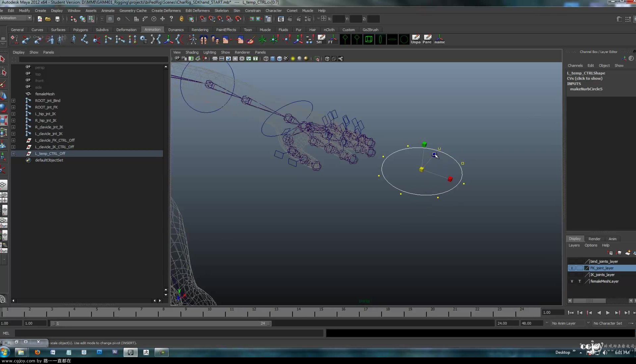Screen dimensions: 636x364
Task: Expand the L_davide_FK_CTRL_Off node
Action: tap(13, 140)
